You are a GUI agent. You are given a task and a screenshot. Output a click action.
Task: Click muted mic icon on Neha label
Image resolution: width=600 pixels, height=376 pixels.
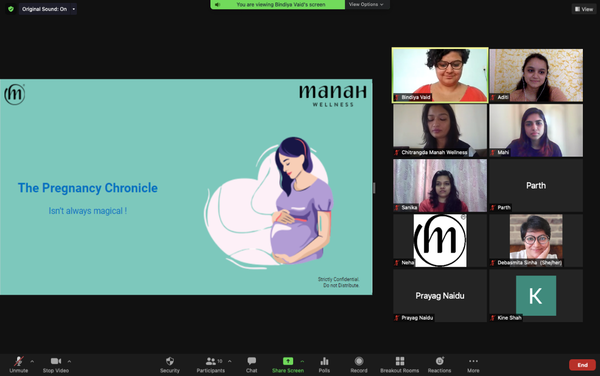click(397, 263)
